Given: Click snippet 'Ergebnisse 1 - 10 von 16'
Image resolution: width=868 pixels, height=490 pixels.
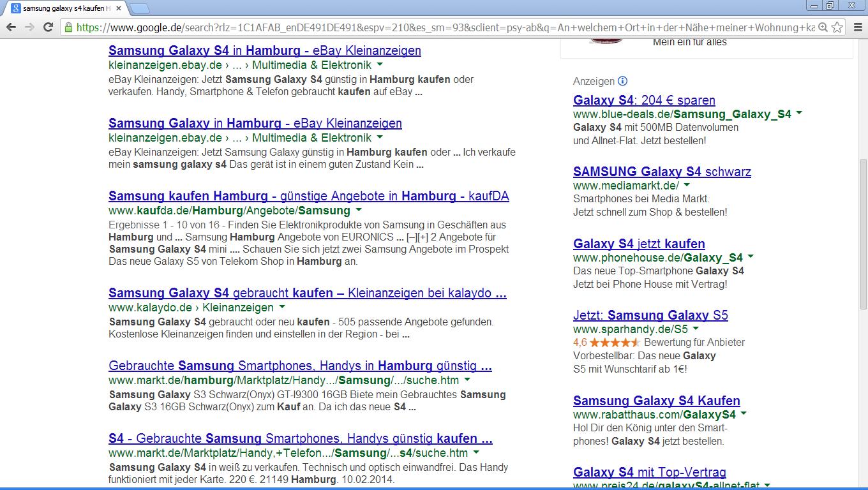Looking at the screenshot, I should pos(165,225).
